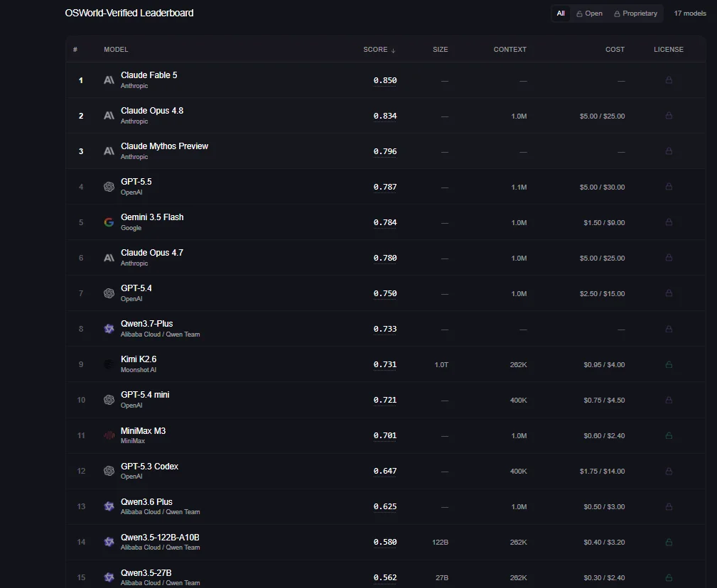Click the MODEL column header
The image size is (717, 588).
click(116, 49)
